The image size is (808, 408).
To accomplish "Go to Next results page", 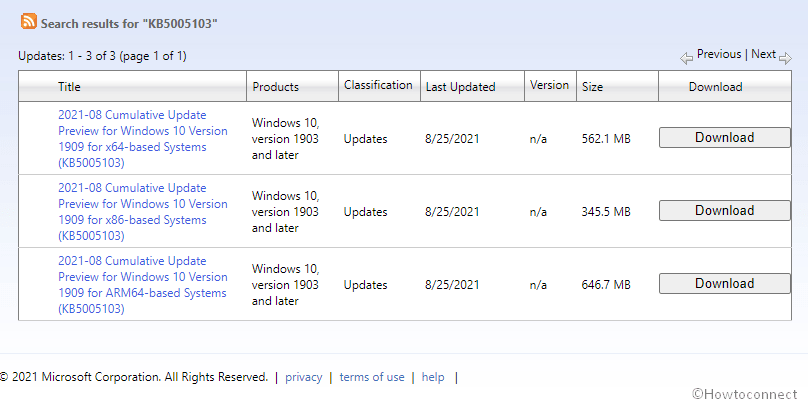I will pos(763,55).
